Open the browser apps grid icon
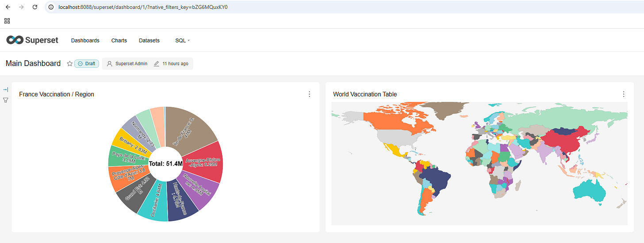 point(7,21)
